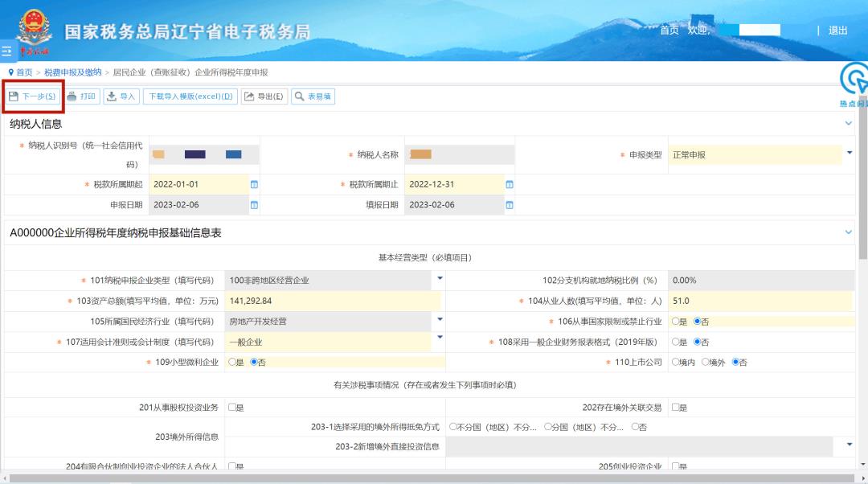Open the 申报类型 dropdown
Viewport: 868px width, 484px height.
pyautogui.click(x=849, y=152)
